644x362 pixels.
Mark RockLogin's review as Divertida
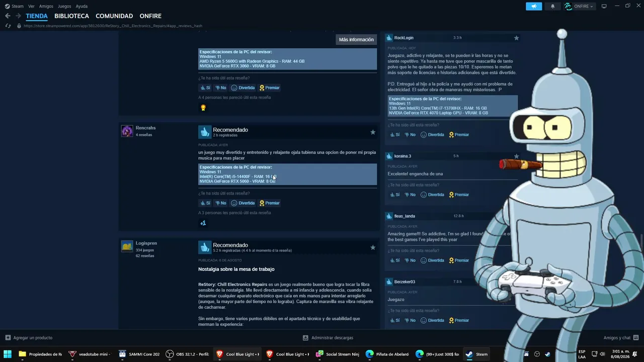click(x=433, y=135)
